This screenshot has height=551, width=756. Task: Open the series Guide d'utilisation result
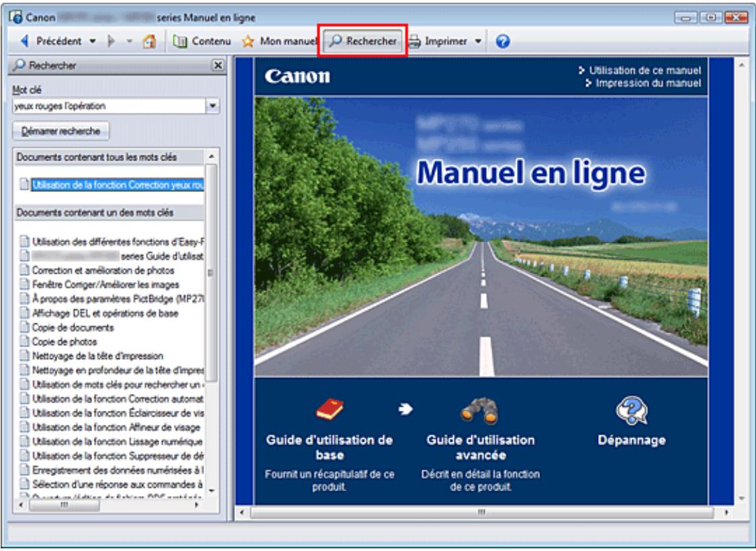[118, 256]
